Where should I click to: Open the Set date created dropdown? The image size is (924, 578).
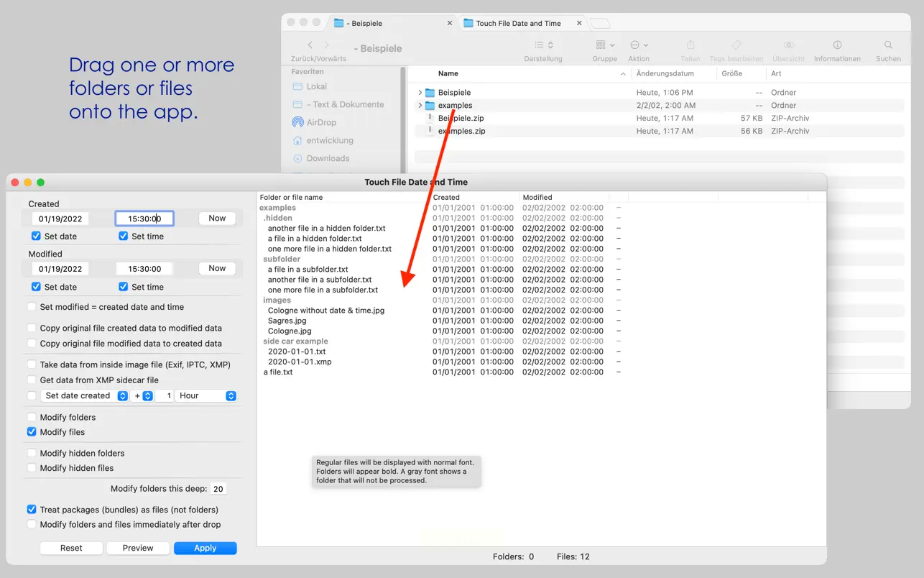tap(86, 395)
